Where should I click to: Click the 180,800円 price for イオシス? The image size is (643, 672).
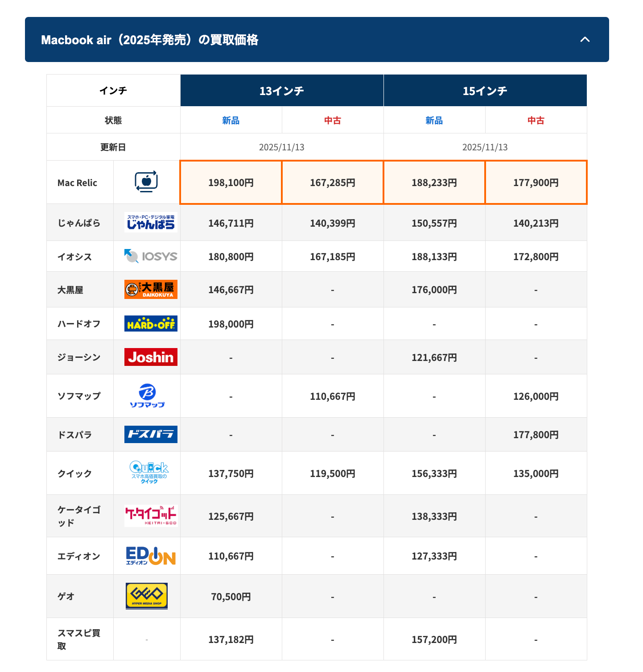click(231, 257)
